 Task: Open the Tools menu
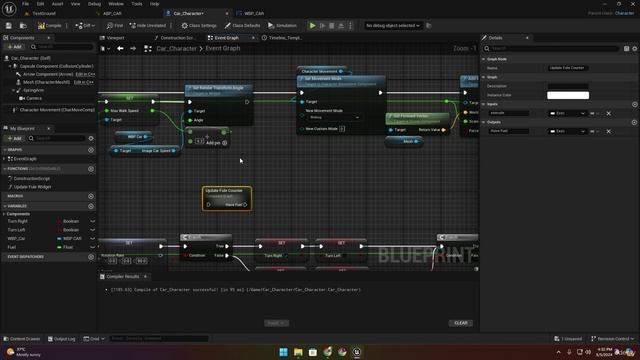tap(137, 4)
